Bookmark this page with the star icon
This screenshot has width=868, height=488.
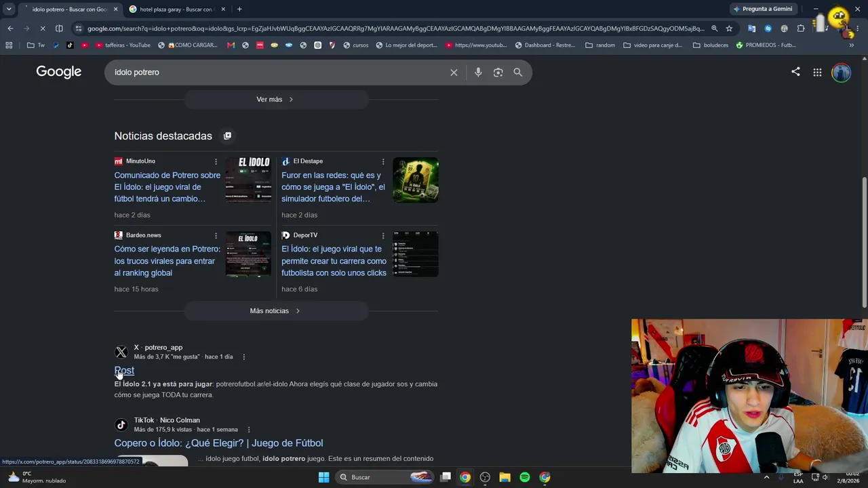729,28
